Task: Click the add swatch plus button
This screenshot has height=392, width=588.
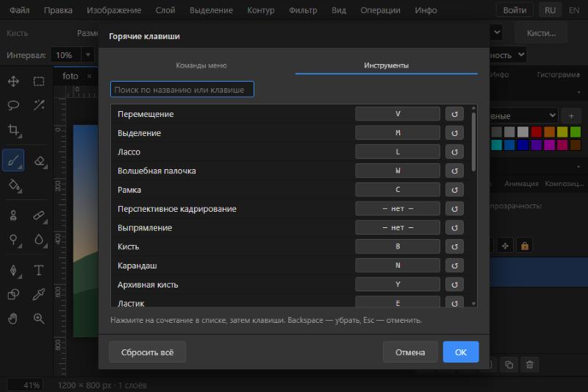Action: (571, 116)
